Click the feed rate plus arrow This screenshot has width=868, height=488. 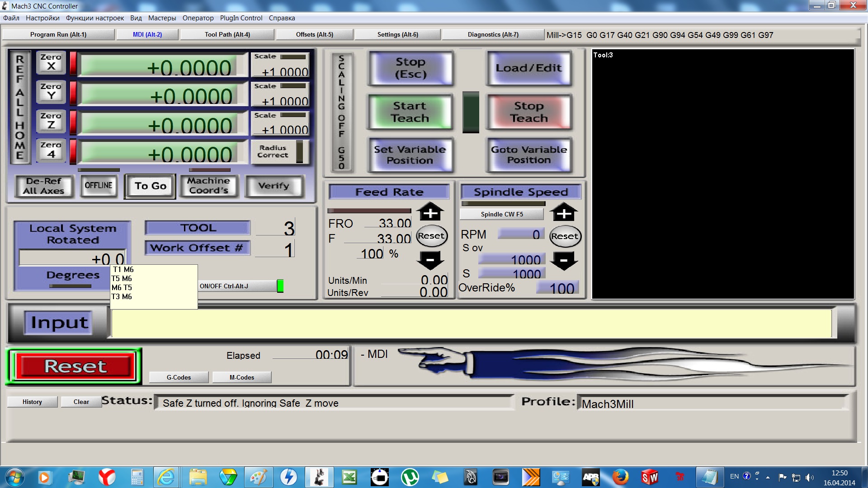pos(430,212)
